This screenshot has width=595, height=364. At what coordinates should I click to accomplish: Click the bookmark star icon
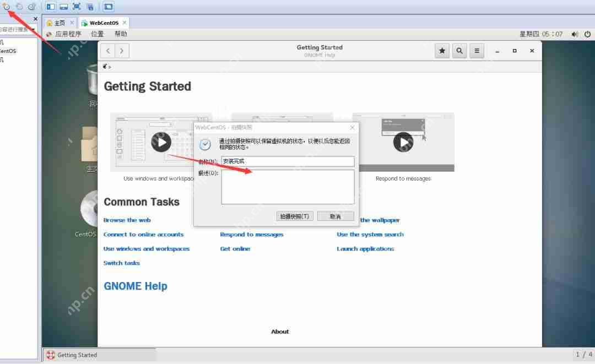442,51
